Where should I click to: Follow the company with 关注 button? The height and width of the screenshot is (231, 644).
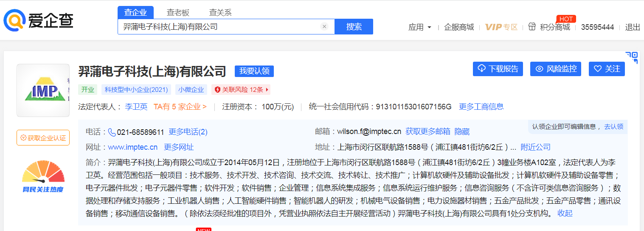607,69
